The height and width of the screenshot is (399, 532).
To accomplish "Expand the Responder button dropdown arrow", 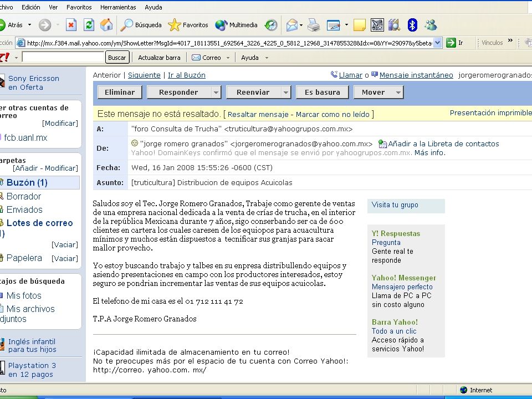I will [x=216, y=93].
